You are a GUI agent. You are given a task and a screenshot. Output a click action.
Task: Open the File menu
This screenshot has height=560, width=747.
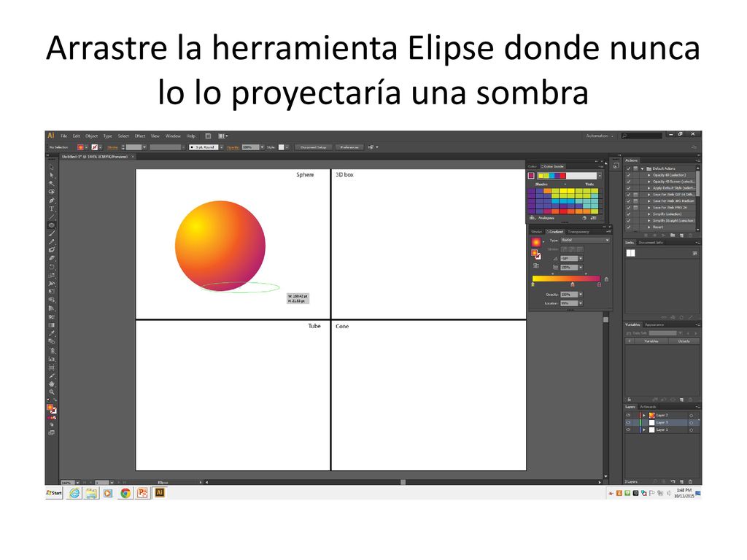pyautogui.click(x=64, y=136)
